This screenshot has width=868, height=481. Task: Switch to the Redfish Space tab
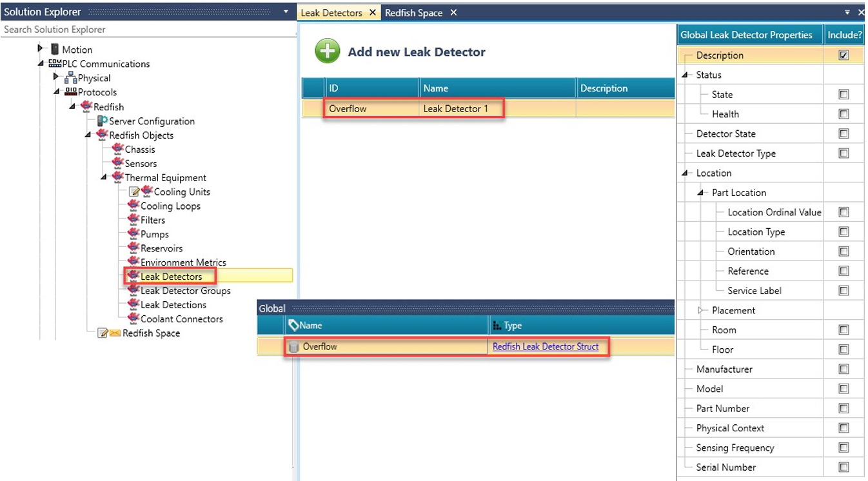[x=413, y=13]
